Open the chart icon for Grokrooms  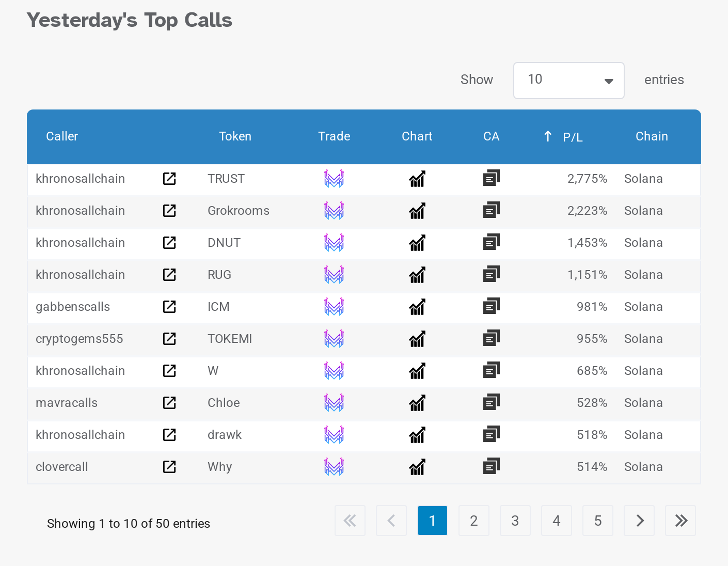(x=417, y=211)
